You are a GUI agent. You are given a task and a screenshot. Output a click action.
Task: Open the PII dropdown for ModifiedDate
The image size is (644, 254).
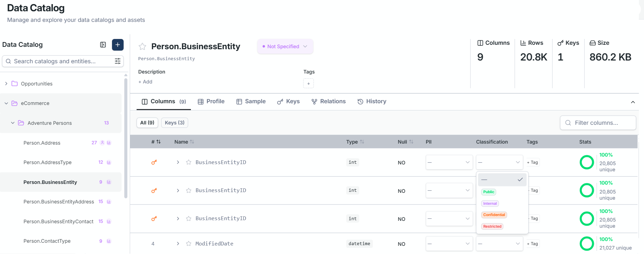[x=449, y=244]
